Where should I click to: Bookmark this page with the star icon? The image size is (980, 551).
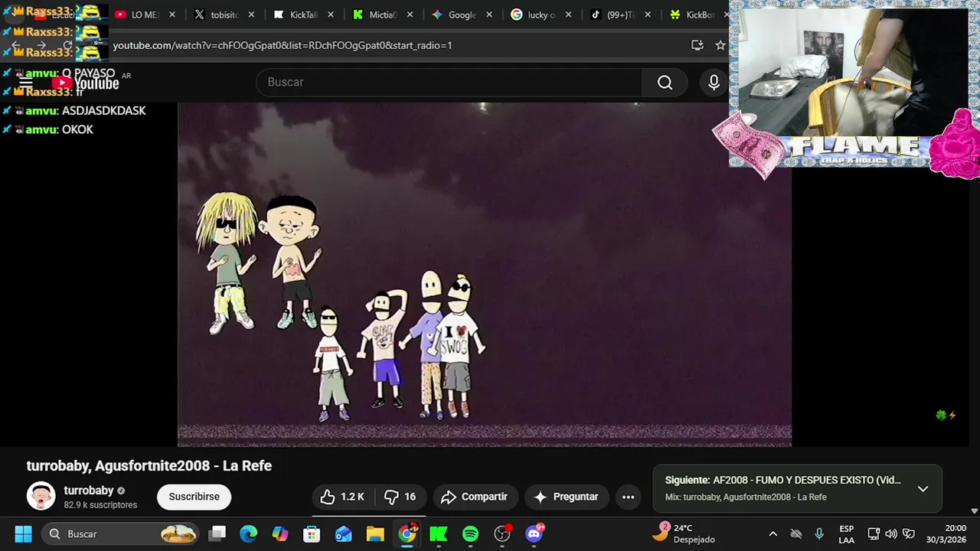(x=720, y=45)
